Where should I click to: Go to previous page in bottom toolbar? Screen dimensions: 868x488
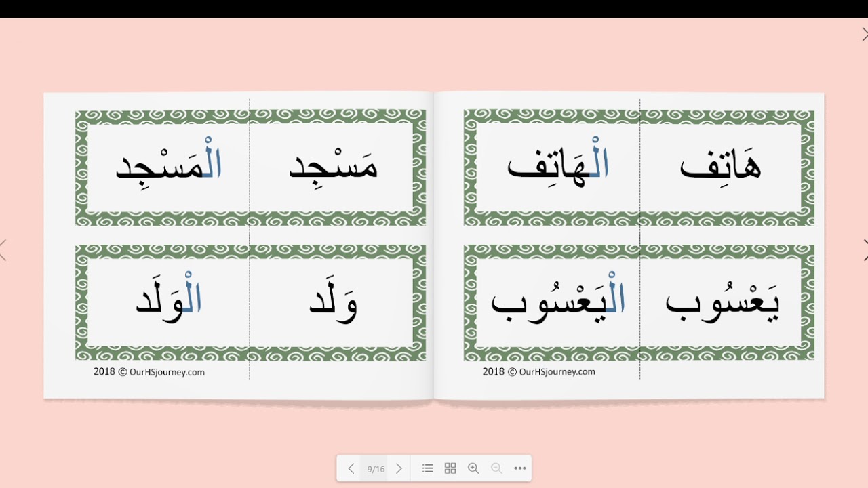point(351,468)
